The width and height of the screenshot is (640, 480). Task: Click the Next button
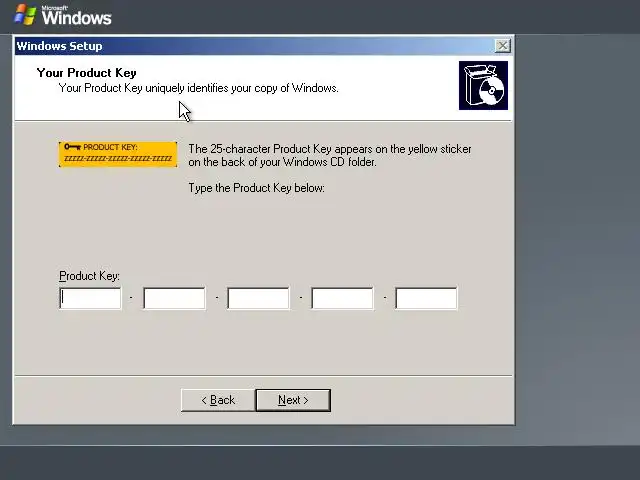(x=293, y=400)
